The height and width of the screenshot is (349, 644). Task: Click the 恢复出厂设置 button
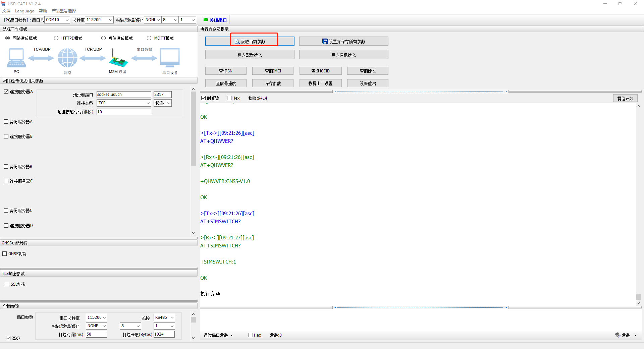[320, 83]
